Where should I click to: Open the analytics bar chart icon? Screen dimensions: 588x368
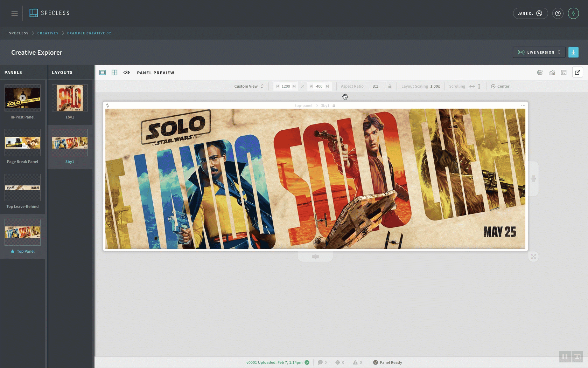[552, 73]
